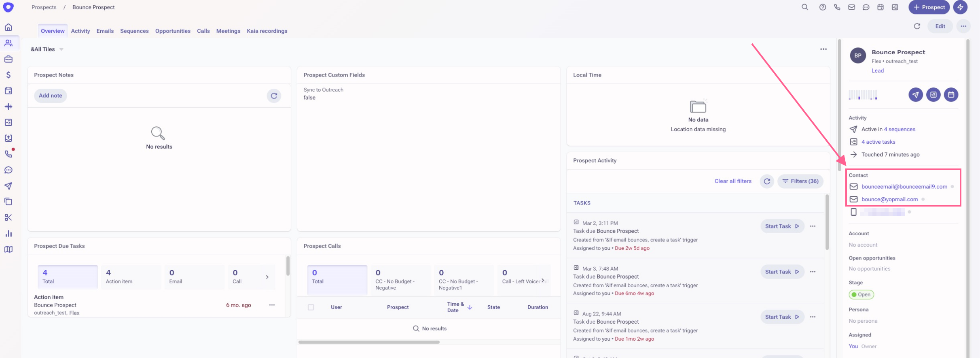Refresh the Prospect Notes tile

[274, 96]
